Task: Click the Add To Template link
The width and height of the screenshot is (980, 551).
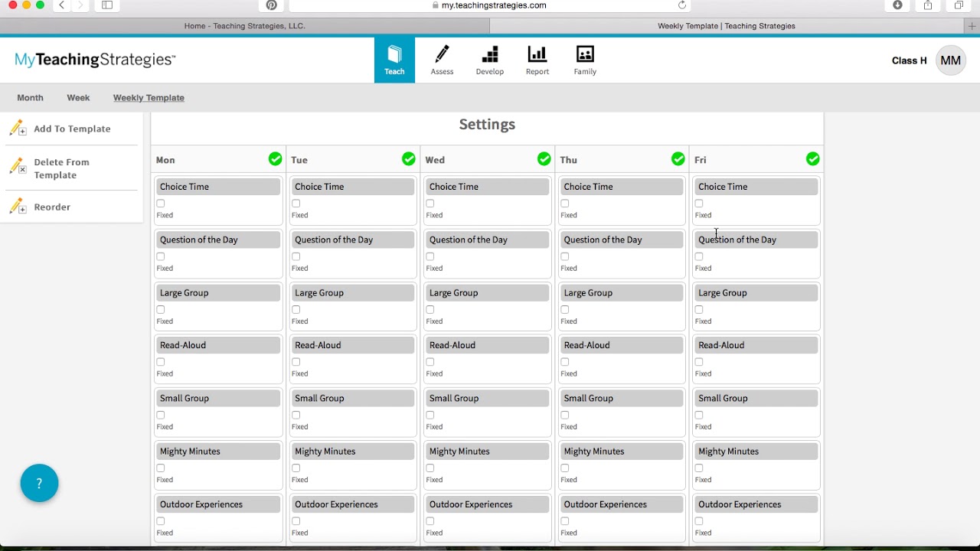Action: point(72,129)
